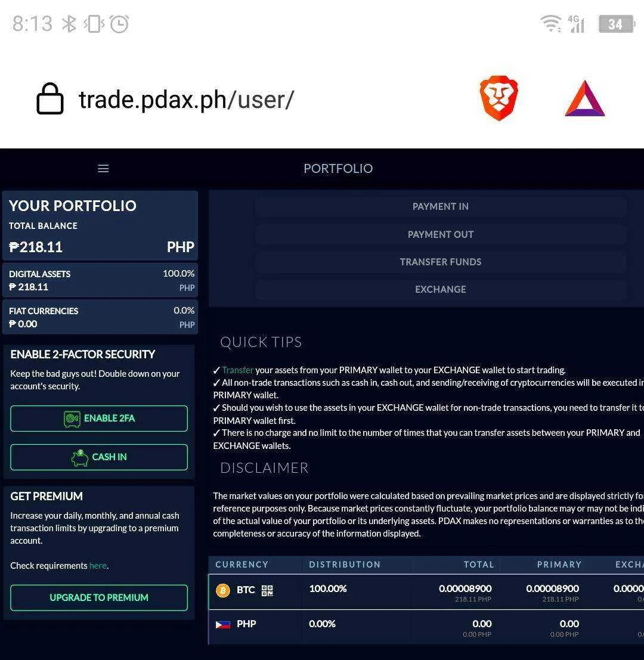Click the Bitcoin coin icon
This screenshot has width=644, height=660.
pos(222,591)
